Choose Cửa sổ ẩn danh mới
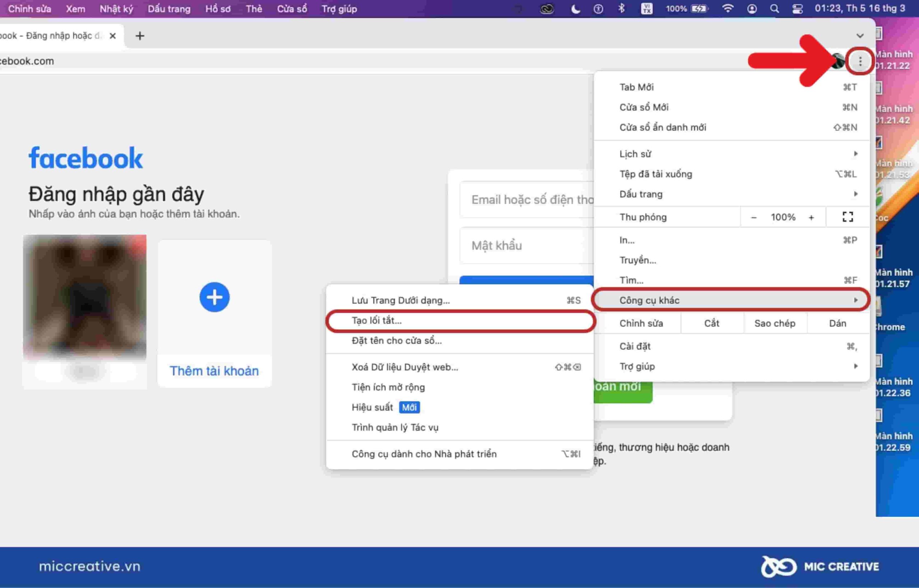The width and height of the screenshot is (919, 588). click(732, 127)
